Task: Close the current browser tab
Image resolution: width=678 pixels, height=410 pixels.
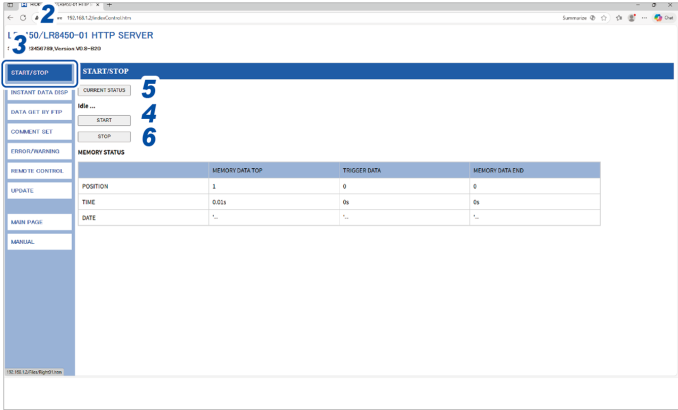Action: point(97,5)
